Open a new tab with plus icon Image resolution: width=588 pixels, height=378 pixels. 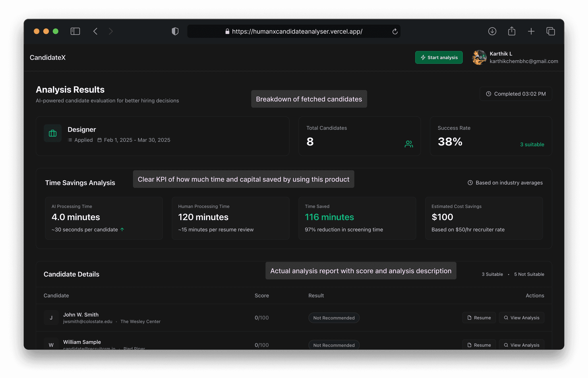(x=531, y=31)
